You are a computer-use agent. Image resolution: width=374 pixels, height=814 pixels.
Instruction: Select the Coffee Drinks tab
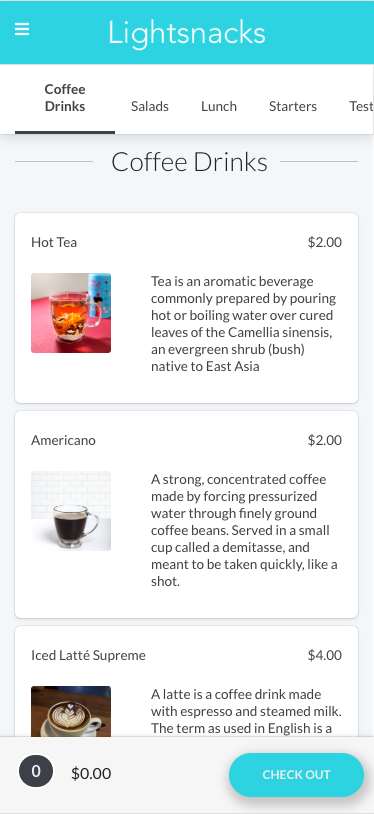point(65,98)
